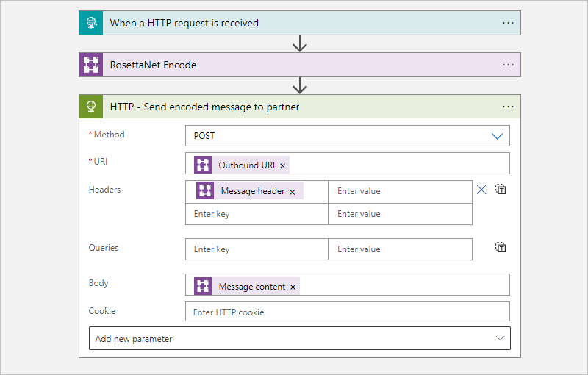
Task: Click the RosettaNet Encode step icon
Action: click(91, 65)
